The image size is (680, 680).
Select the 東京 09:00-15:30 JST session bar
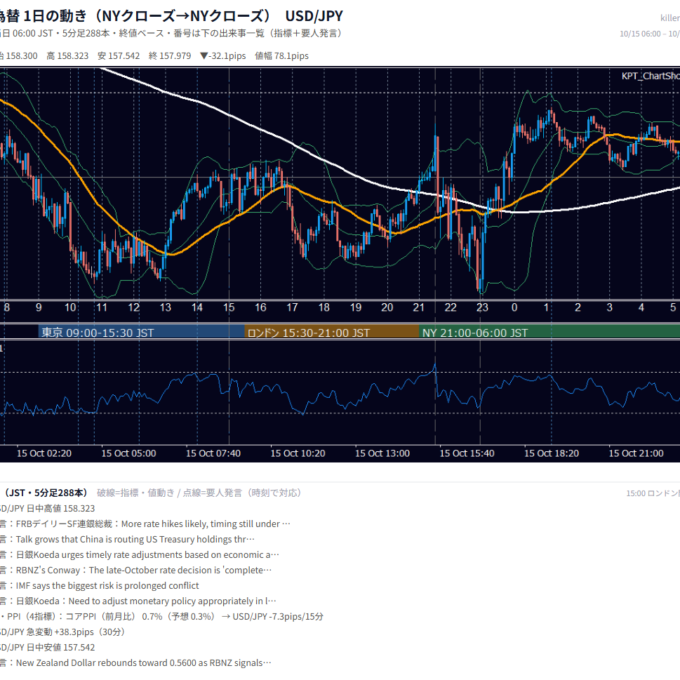click(x=141, y=332)
